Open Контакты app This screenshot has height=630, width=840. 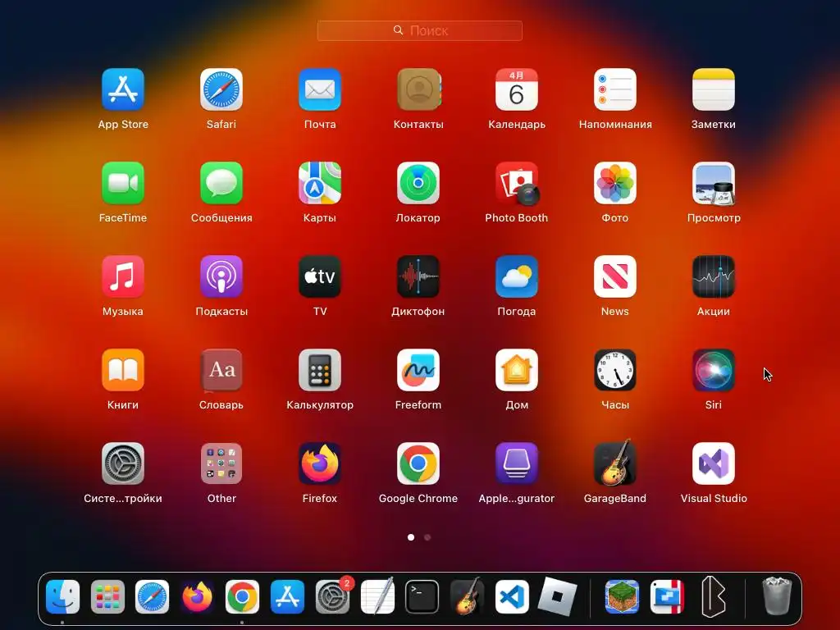[418, 89]
